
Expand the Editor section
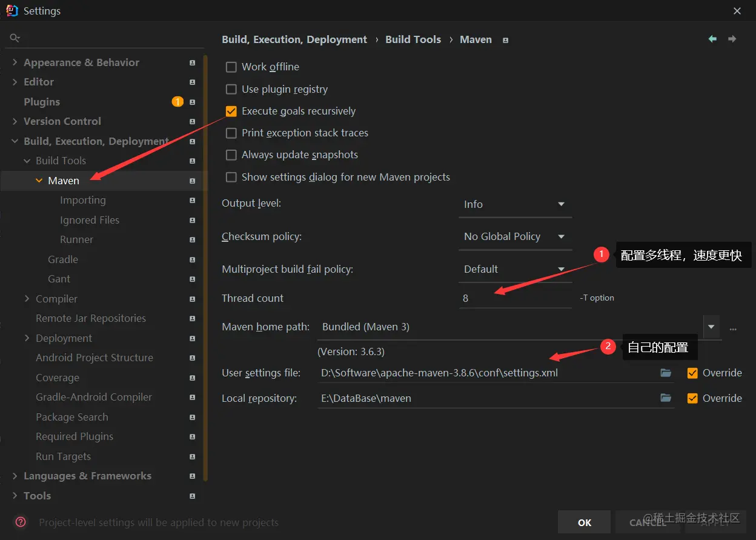(x=15, y=82)
